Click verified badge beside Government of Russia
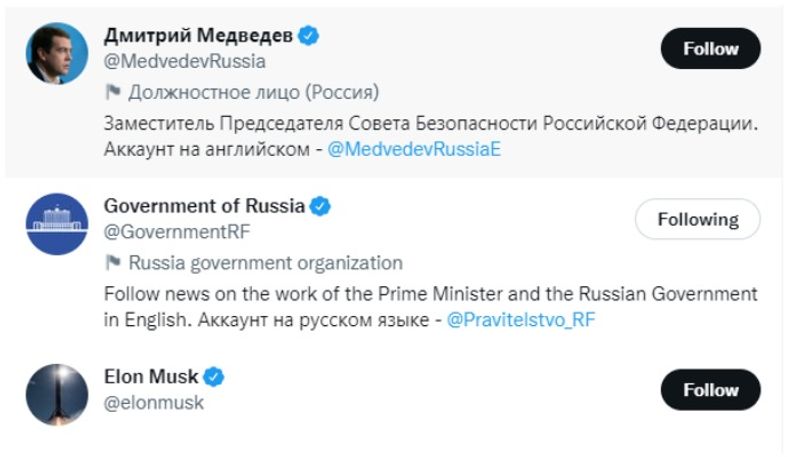 [x=320, y=207]
